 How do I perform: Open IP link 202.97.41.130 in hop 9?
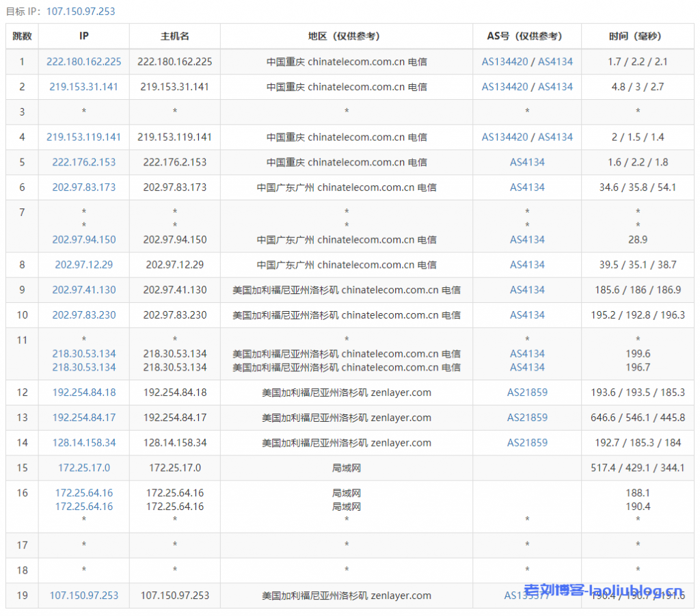84,290
